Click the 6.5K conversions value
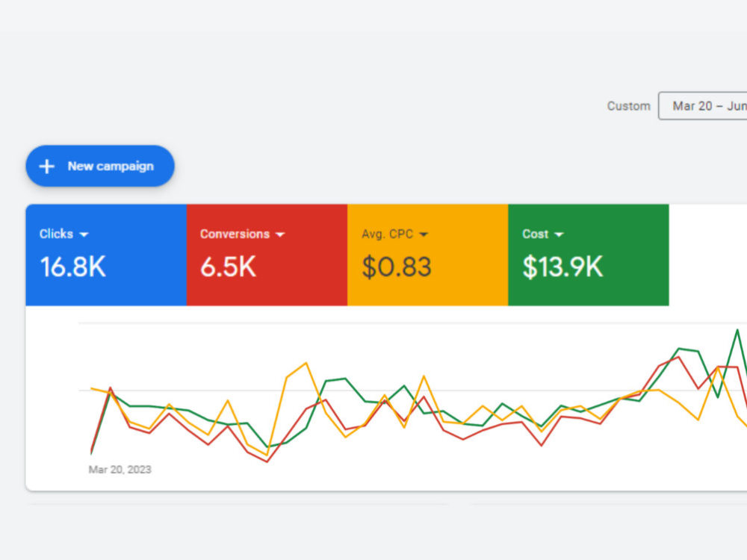The width and height of the screenshot is (747, 560). 228,267
